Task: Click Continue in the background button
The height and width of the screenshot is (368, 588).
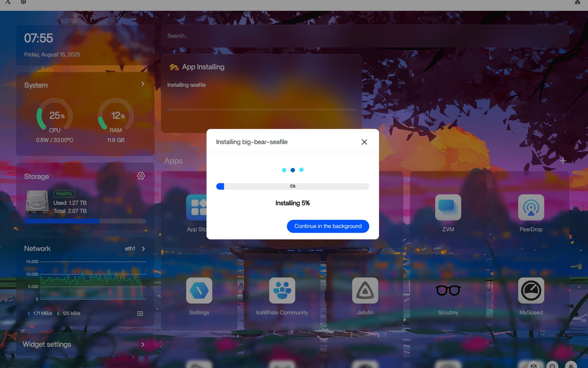Action: pos(328,226)
